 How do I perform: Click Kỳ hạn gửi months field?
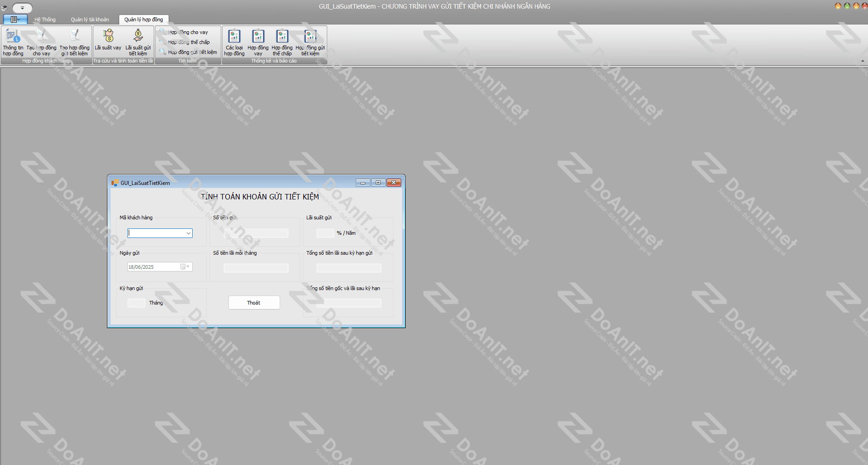136,303
